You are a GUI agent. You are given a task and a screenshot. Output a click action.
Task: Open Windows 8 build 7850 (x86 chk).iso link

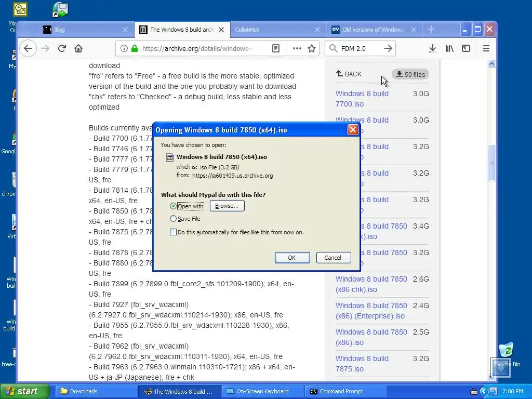tap(371, 284)
